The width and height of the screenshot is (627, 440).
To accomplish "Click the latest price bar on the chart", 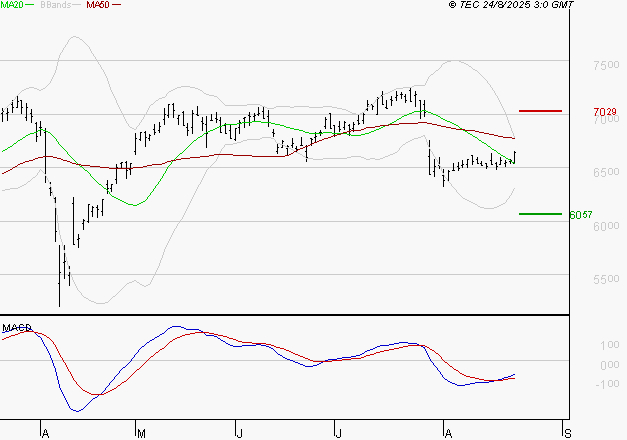I will [x=515, y=158].
